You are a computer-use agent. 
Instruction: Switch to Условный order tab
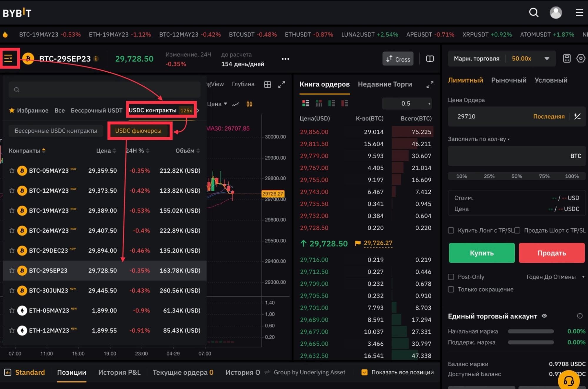[x=551, y=80]
